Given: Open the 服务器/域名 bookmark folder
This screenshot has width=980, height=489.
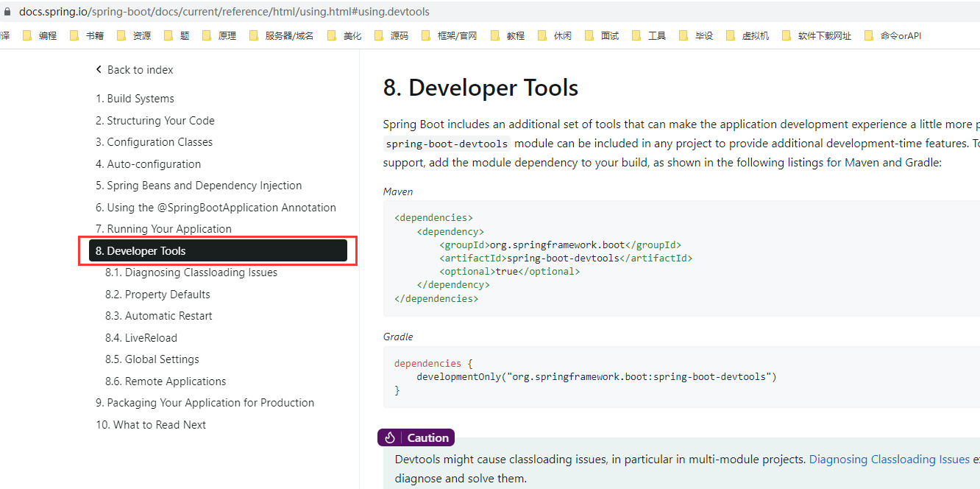Looking at the screenshot, I should 282,35.
